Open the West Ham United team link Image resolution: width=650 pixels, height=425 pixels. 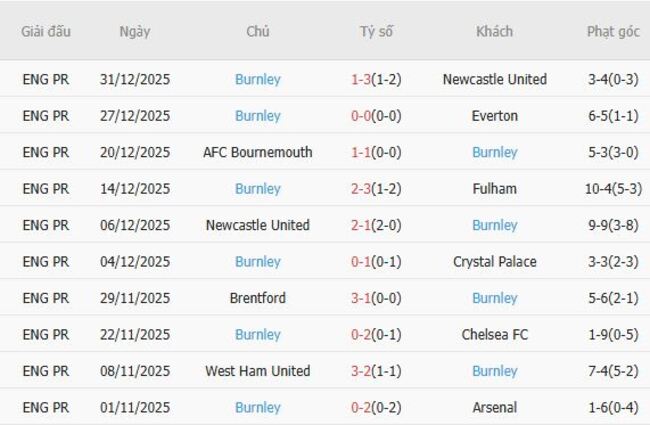(x=257, y=371)
